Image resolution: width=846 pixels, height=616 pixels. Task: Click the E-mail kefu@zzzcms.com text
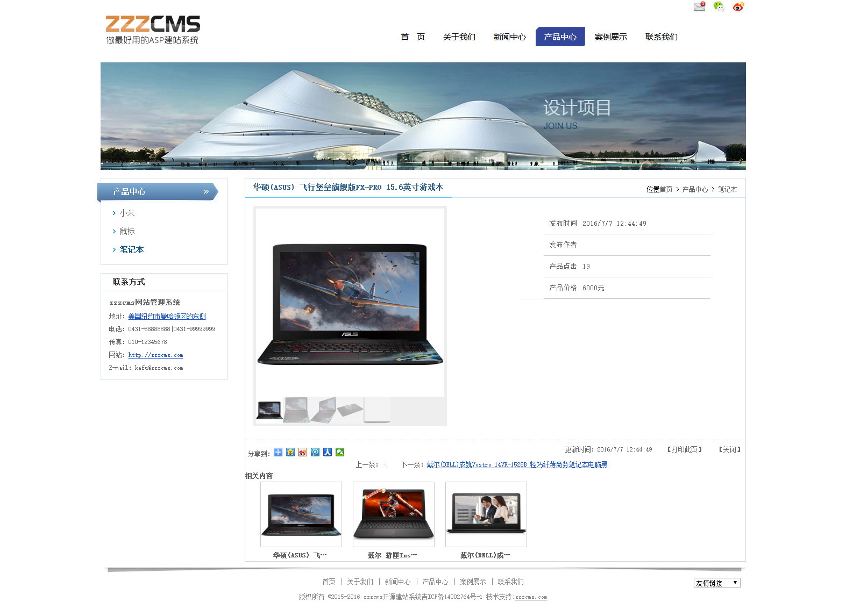146,368
